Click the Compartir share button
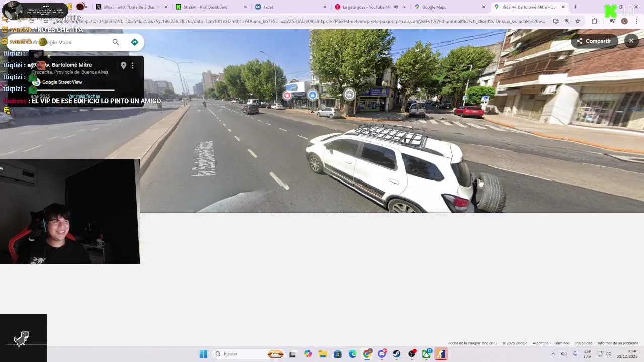This screenshot has height=362, width=644. (x=594, y=41)
